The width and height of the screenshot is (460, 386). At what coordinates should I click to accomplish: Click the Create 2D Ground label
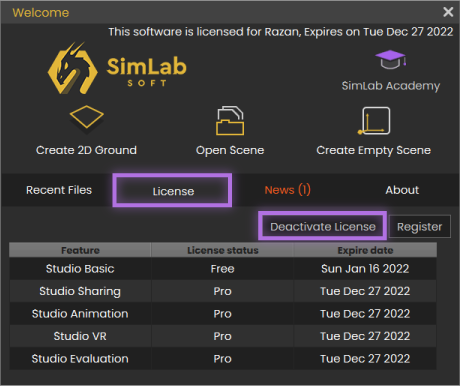[86, 150]
